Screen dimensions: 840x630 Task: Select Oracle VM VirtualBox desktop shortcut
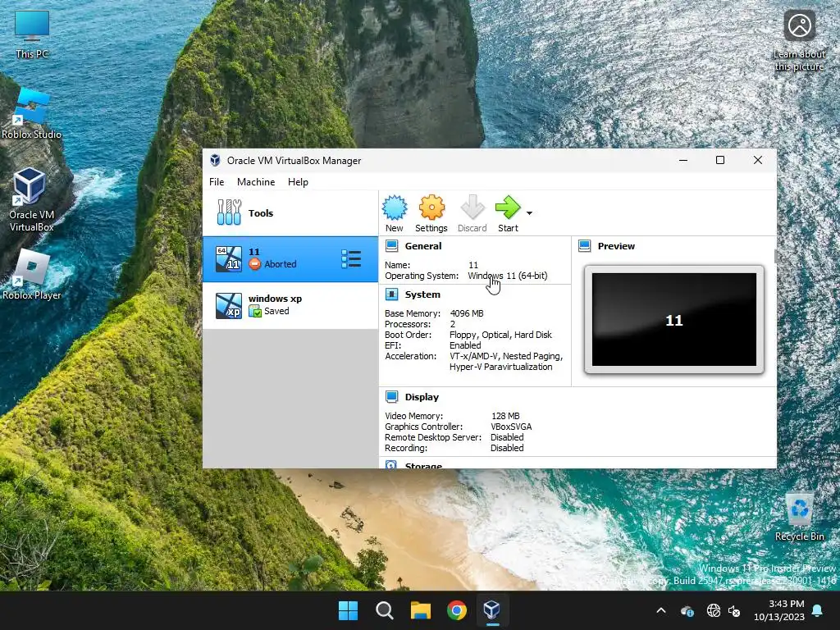pyautogui.click(x=31, y=199)
